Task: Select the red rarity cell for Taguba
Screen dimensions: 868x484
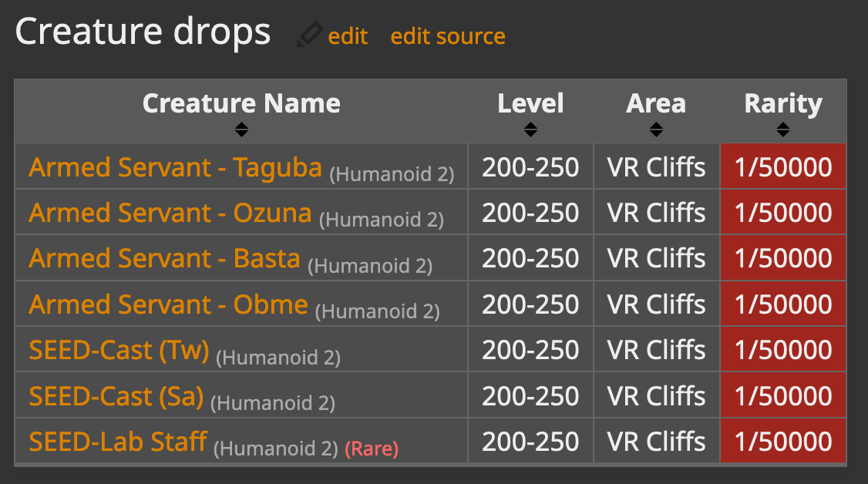Action: click(782, 166)
